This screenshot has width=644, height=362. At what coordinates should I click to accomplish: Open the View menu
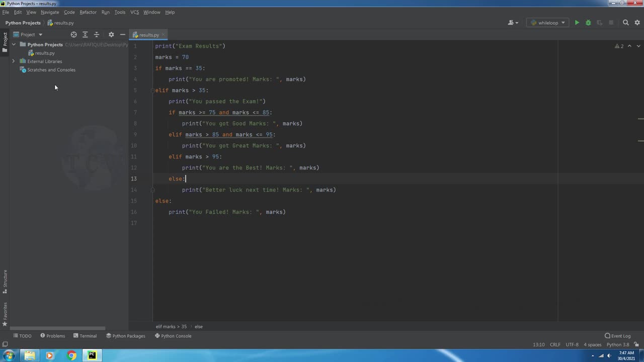[x=31, y=12]
